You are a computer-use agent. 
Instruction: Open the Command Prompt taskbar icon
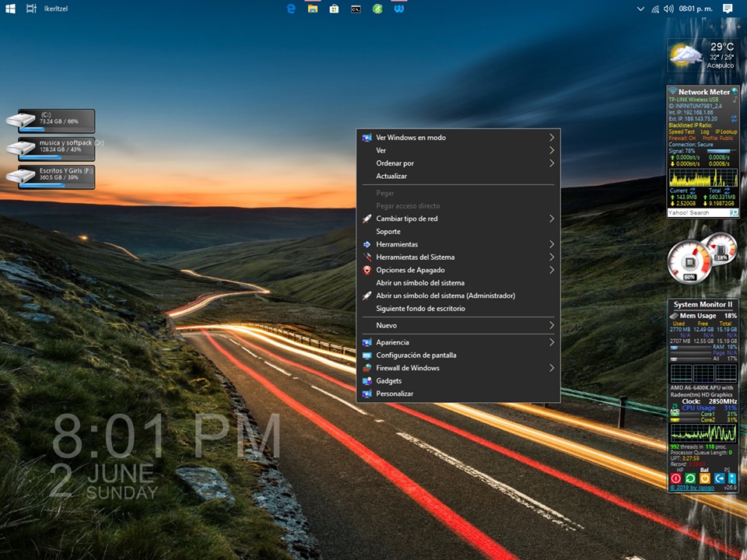[356, 9]
